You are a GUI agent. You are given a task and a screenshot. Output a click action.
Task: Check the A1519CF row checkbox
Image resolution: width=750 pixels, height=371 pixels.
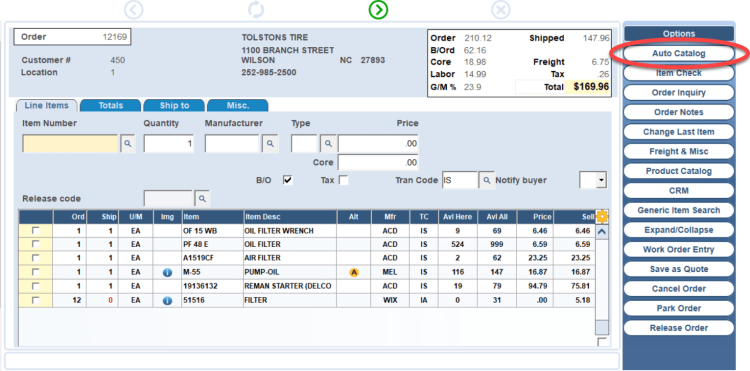coord(35,258)
